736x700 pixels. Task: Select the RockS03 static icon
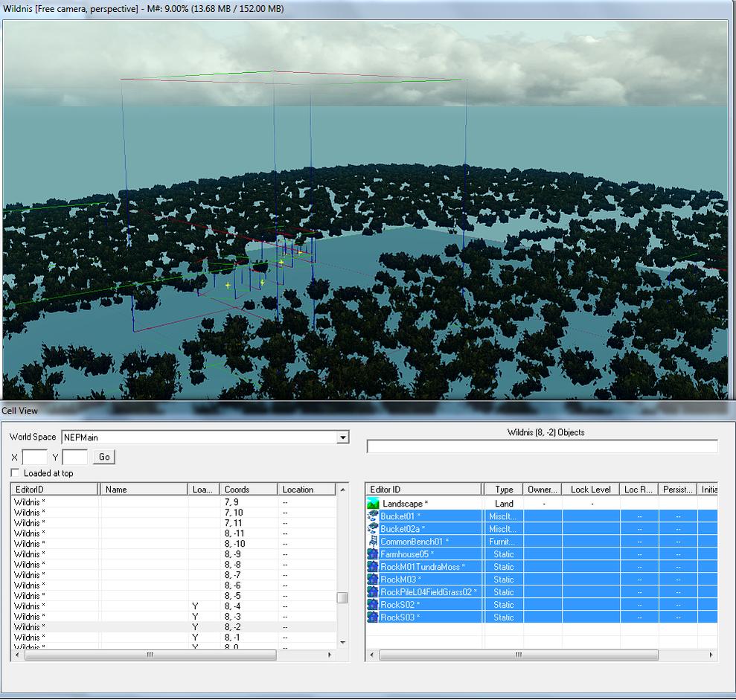coord(373,617)
